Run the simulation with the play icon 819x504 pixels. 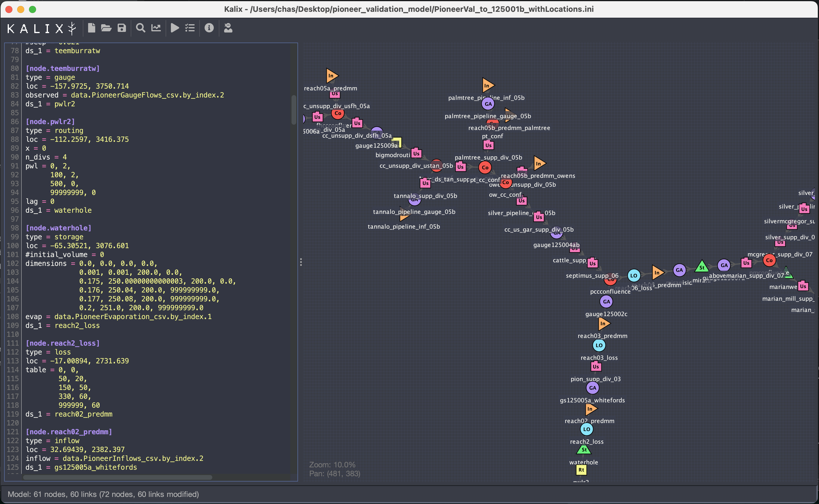click(175, 28)
